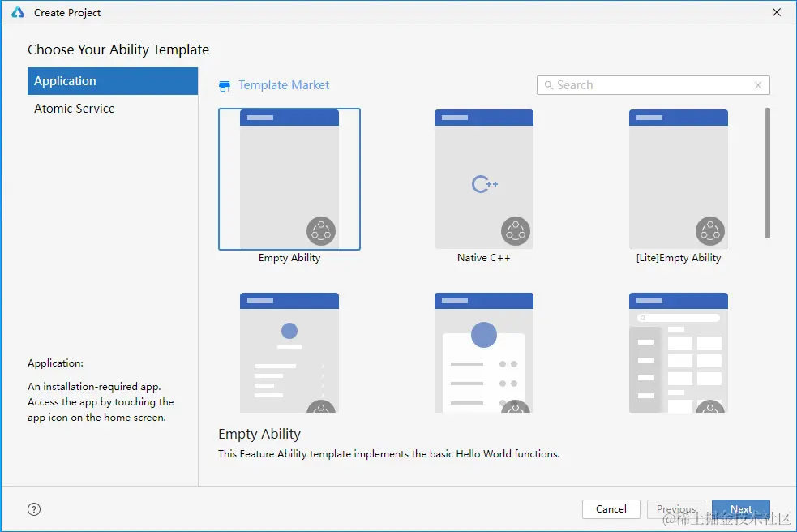Screen dimensions: 797x532
Task: Click the Hello World functions description text
Action: pyautogui.click(x=389, y=453)
